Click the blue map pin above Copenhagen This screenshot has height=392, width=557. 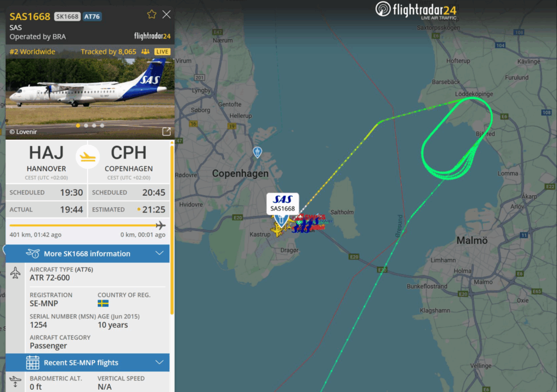pyautogui.click(x=257, y=152)
